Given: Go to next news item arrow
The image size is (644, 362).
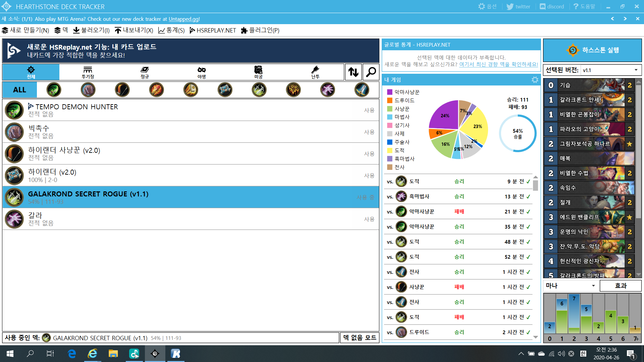Looking at the screenshot, I should point(625,19).
